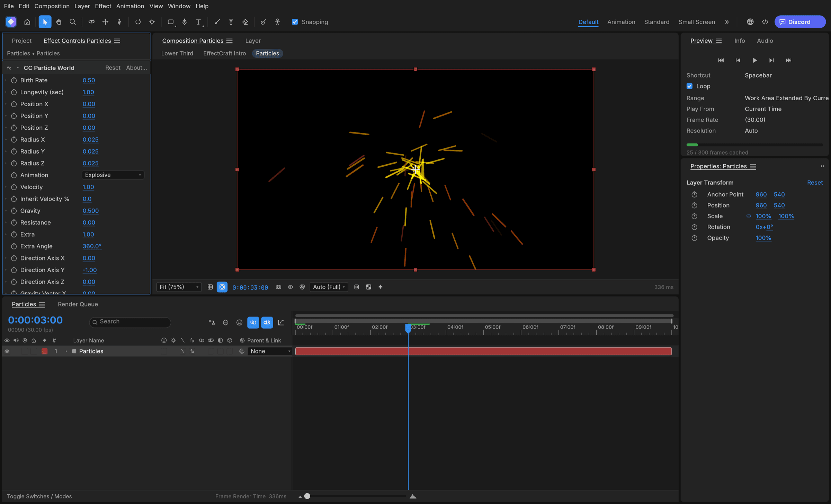Select the Zoom magnifier tool
The image size is (831, 504).
(72, 22)
